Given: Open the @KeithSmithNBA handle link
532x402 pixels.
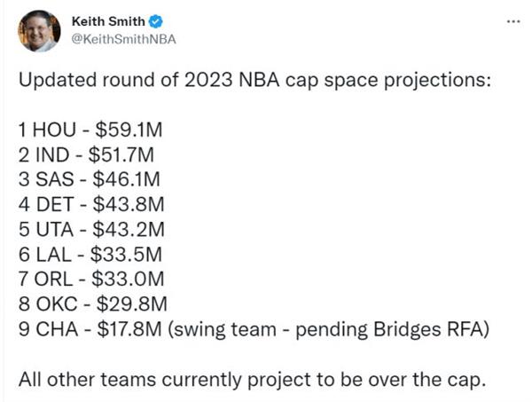Looking at the screenshot, I should [x=124, y=39].
